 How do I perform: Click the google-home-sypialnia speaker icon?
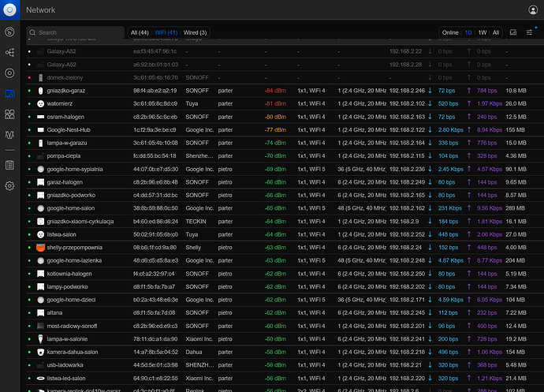click(x=40, y=169)
